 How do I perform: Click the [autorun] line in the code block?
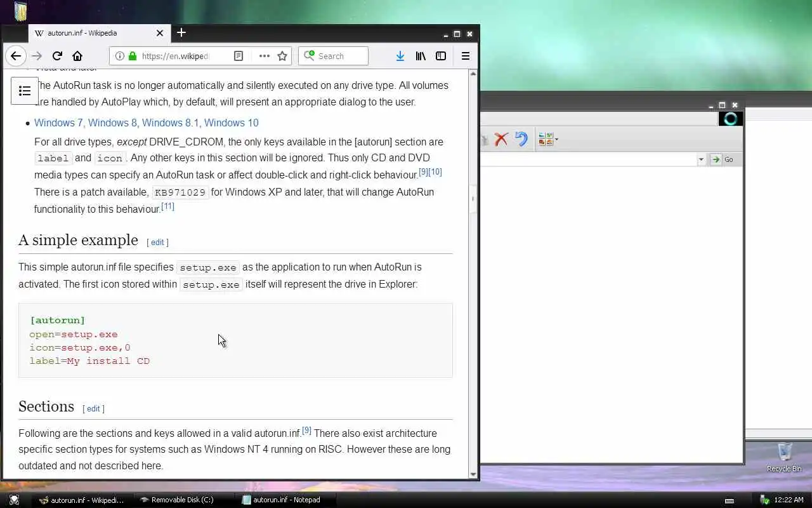coord(57,320)
